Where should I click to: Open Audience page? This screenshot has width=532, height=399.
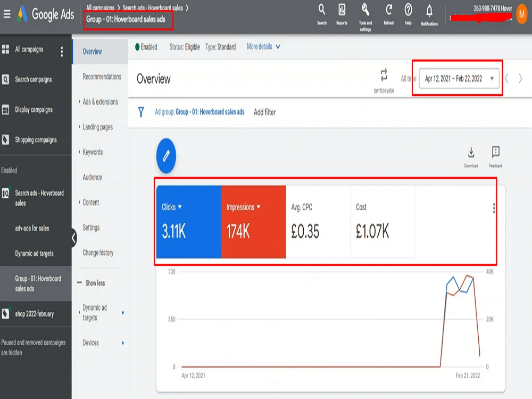[x=92, y=177]
